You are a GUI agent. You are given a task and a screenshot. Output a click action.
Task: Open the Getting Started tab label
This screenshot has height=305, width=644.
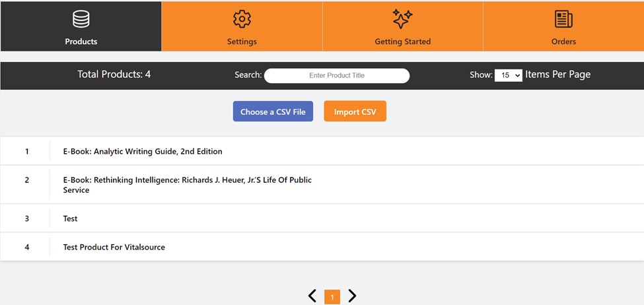pos(402,42)
